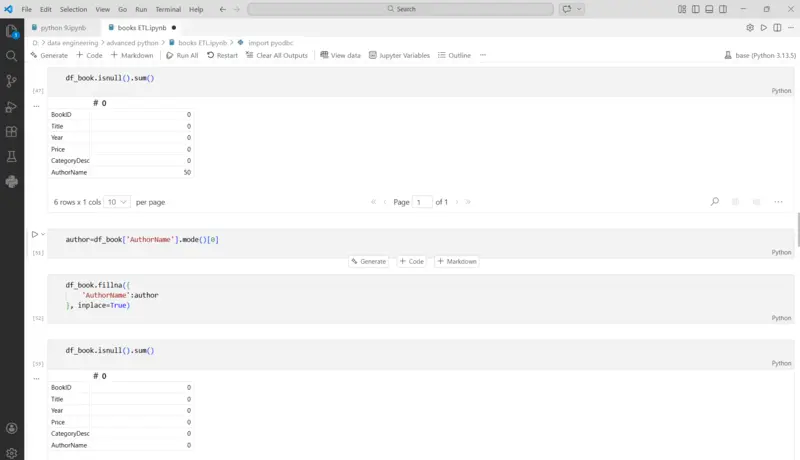Image resolution: width=800 pixels, height=460 pixels.
Task: Open the Copilot dropdown arrow
Action: [579, 9]
